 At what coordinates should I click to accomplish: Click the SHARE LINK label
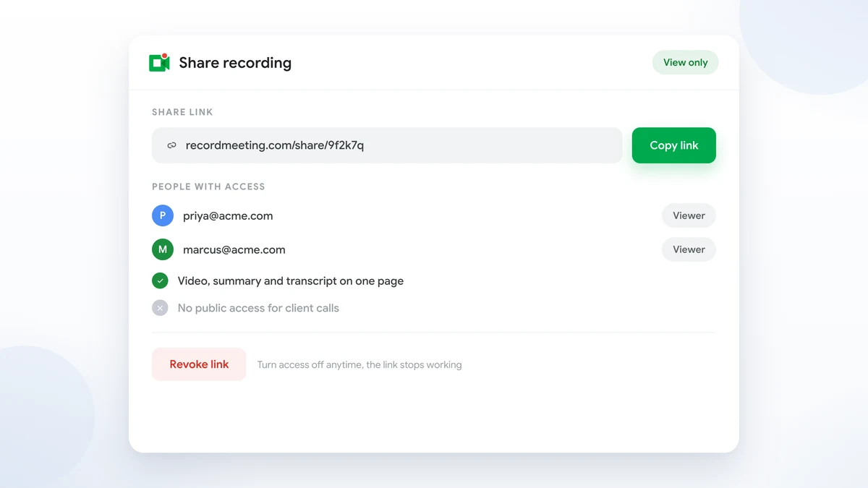[182, 112]
